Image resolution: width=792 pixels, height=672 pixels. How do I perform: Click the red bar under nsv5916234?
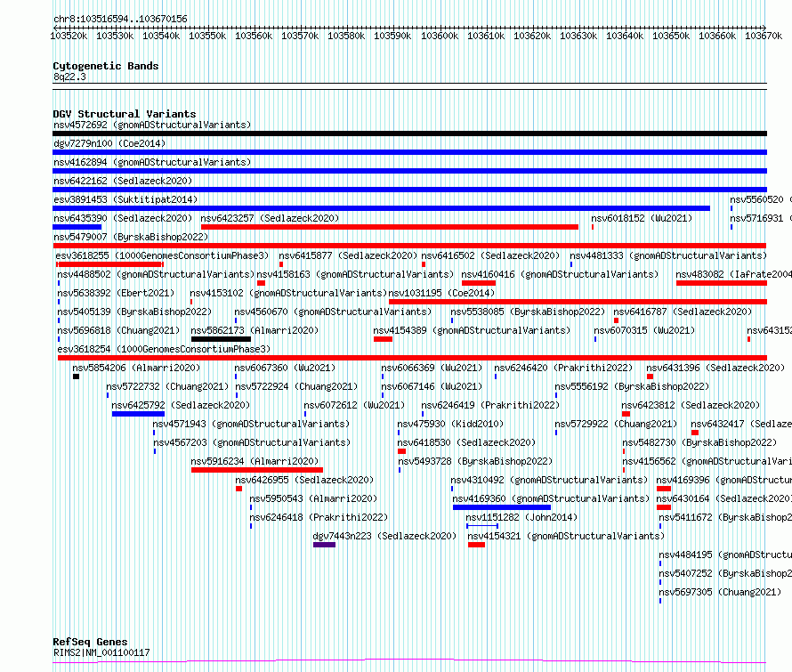pyautogui.click(x=257, y=470)
